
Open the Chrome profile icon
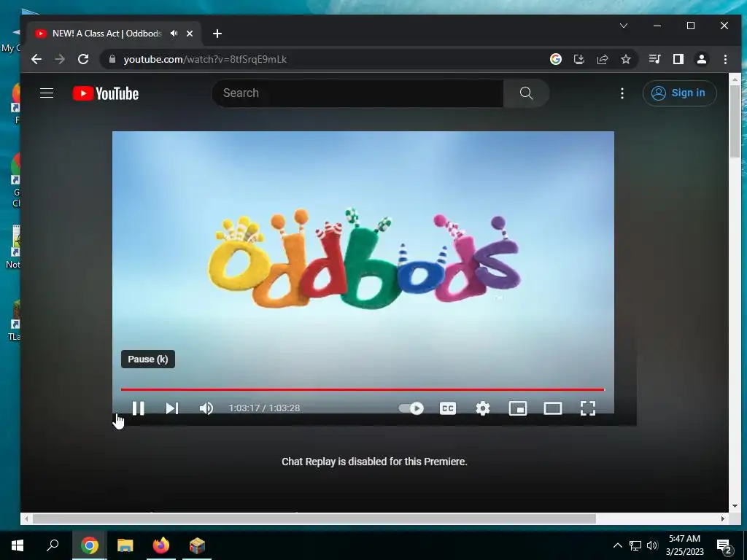coord(702,59)
